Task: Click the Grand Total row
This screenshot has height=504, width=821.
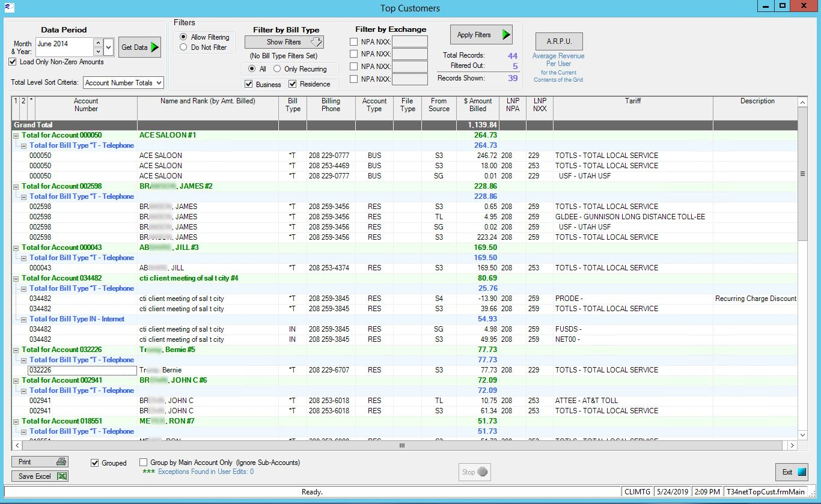Action: coord(404,125)
